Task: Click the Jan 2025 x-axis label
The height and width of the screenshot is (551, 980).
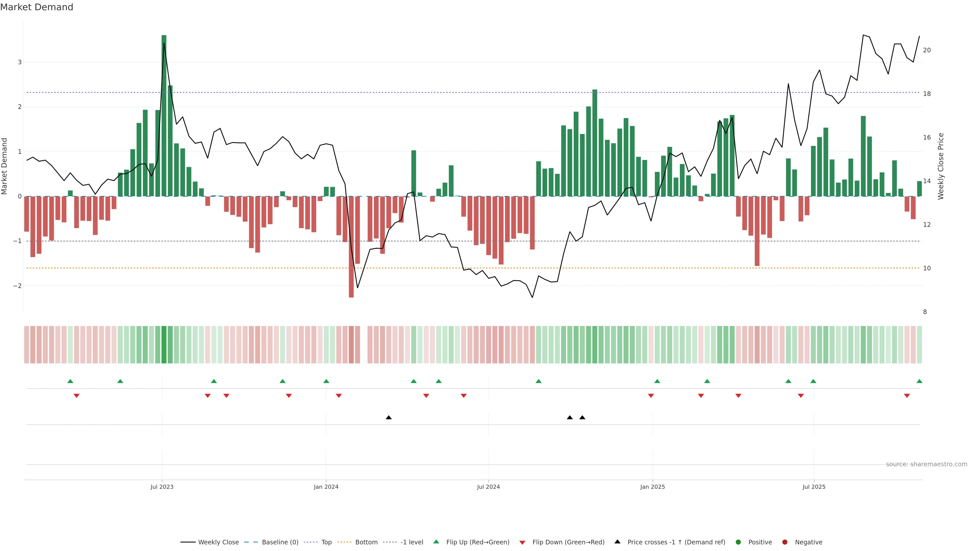Action: coord(653,487)
